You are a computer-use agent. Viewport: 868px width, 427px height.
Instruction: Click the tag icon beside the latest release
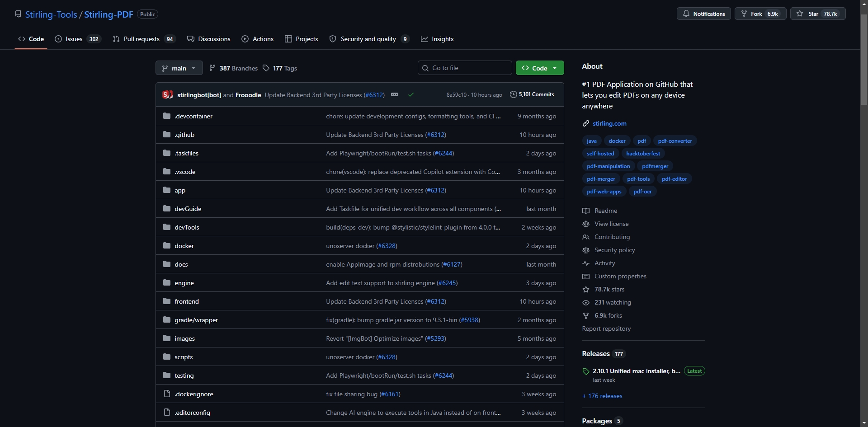click(x=586, y=371)
